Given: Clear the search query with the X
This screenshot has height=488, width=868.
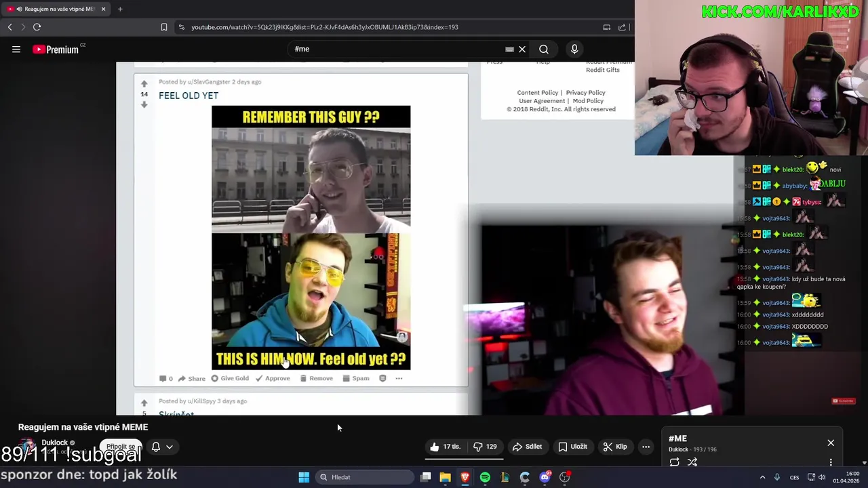Looking at the screenshot, I should point(522,49).
